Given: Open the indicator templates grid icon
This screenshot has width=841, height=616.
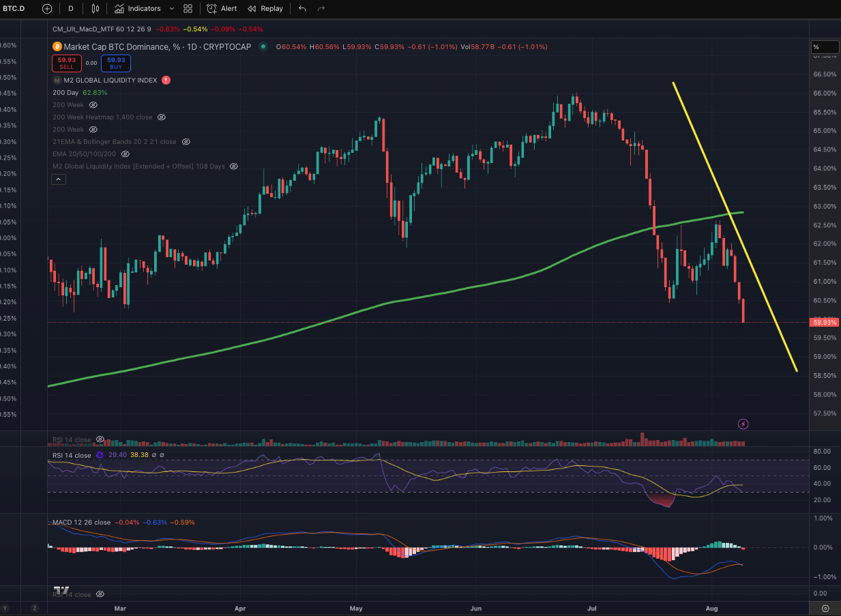Looking at the screenshot, I should [188, 9].
